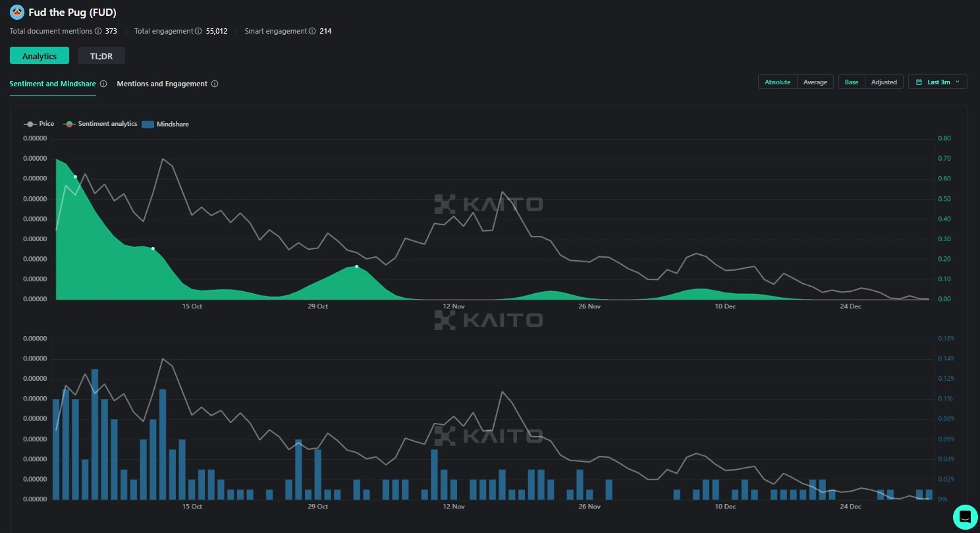Choose the Adjusted data mode
980x533 pixels.
point(884,82)
